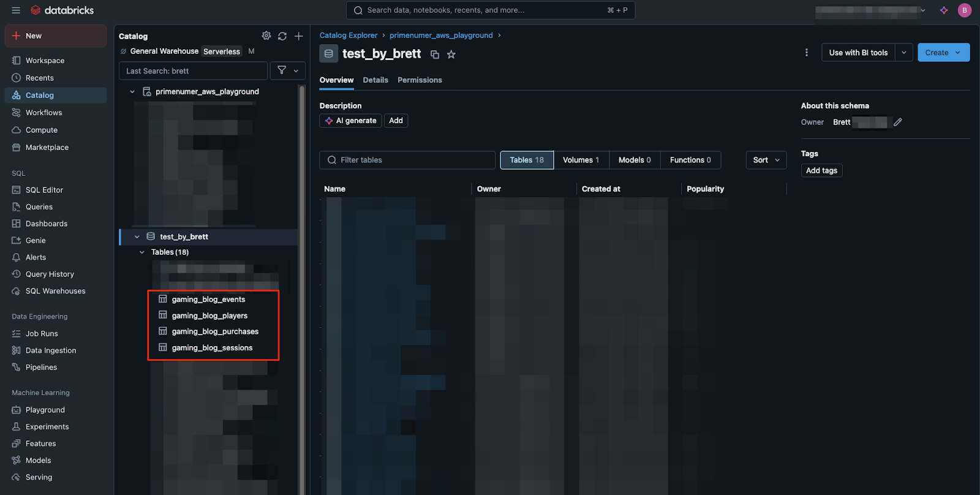This screenshot has height=495, width=980.
Task: Open Serving in the sidebar
Action: click(x=56, y=477)
